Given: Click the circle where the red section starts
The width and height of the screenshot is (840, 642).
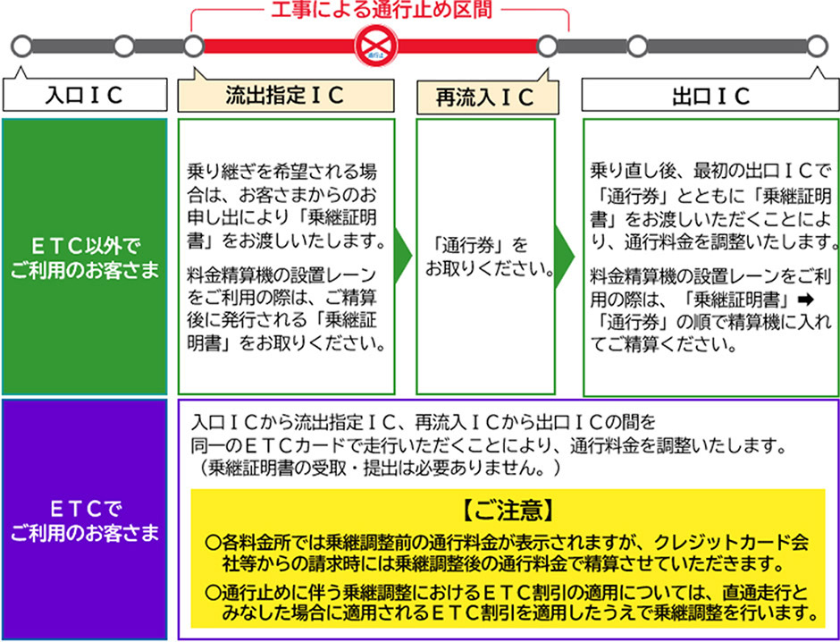Looking at the screenshot, I should [194, 46].
